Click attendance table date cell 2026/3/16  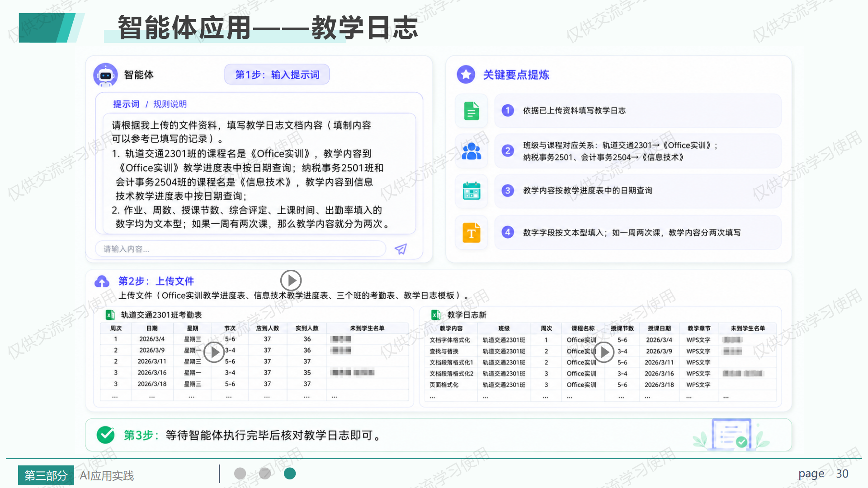pos(152,373)
